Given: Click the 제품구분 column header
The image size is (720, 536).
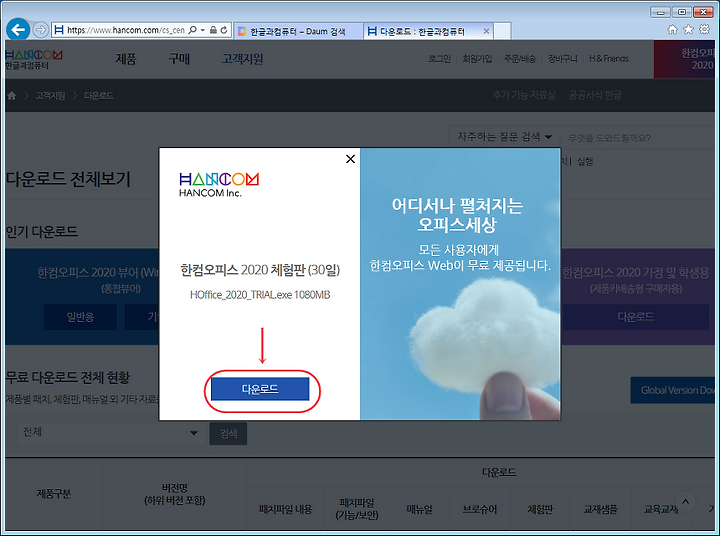Looking at the screenshot, I should [54, 494].
